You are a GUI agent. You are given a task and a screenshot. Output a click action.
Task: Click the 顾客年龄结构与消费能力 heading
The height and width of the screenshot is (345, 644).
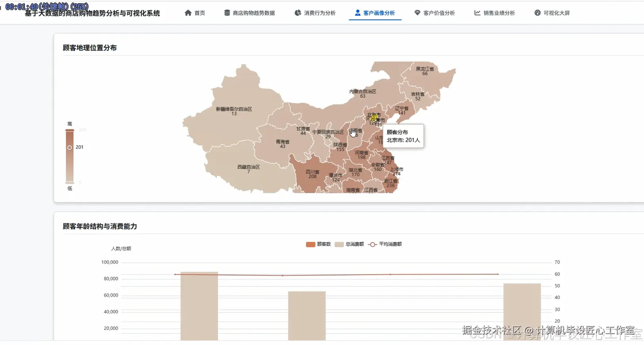click(x=100, y=226)
